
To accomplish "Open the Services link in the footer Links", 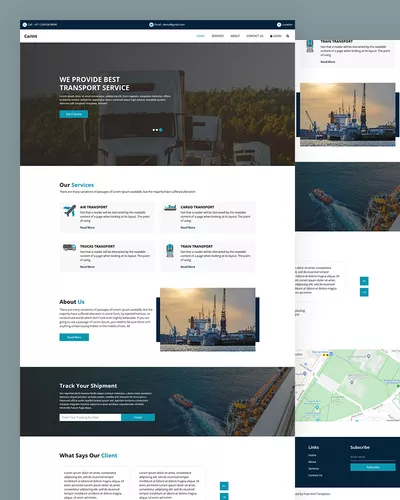I will [x=314, y=469].
